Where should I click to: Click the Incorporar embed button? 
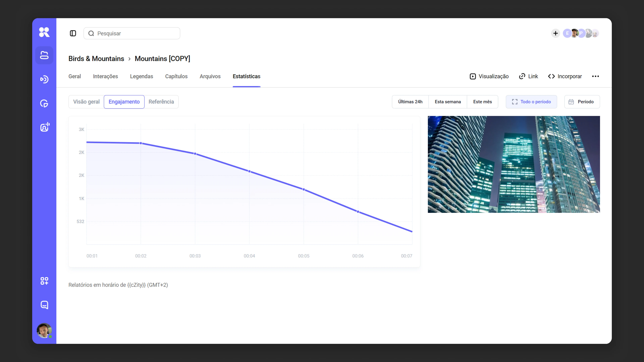coord(565,76)
